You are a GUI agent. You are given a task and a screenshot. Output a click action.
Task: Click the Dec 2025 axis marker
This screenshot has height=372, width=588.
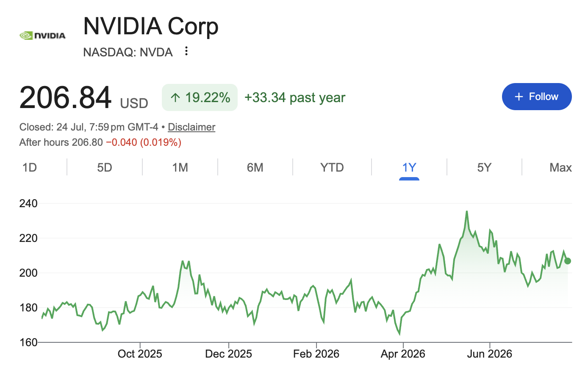(x=228, y=354)
